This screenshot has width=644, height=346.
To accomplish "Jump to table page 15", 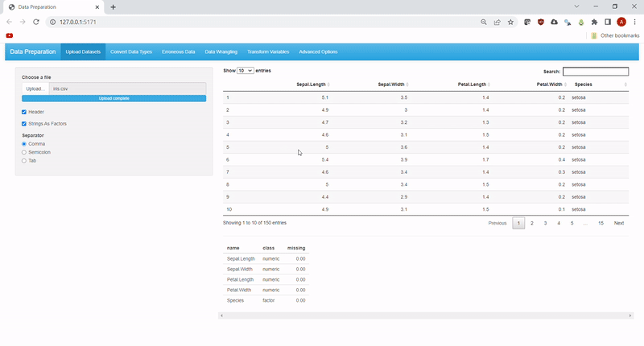I will (x=601, y=223).
